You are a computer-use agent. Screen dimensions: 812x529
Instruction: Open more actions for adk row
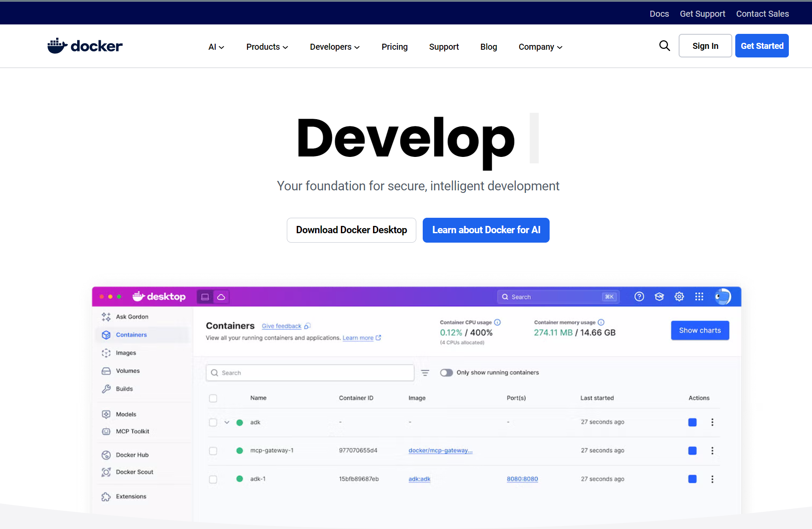point(712,422)
